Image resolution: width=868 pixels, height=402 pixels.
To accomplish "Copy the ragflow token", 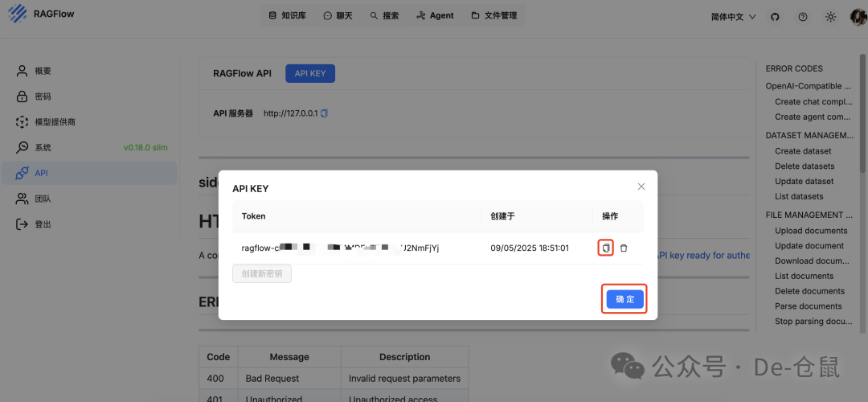I will point(606,248).
